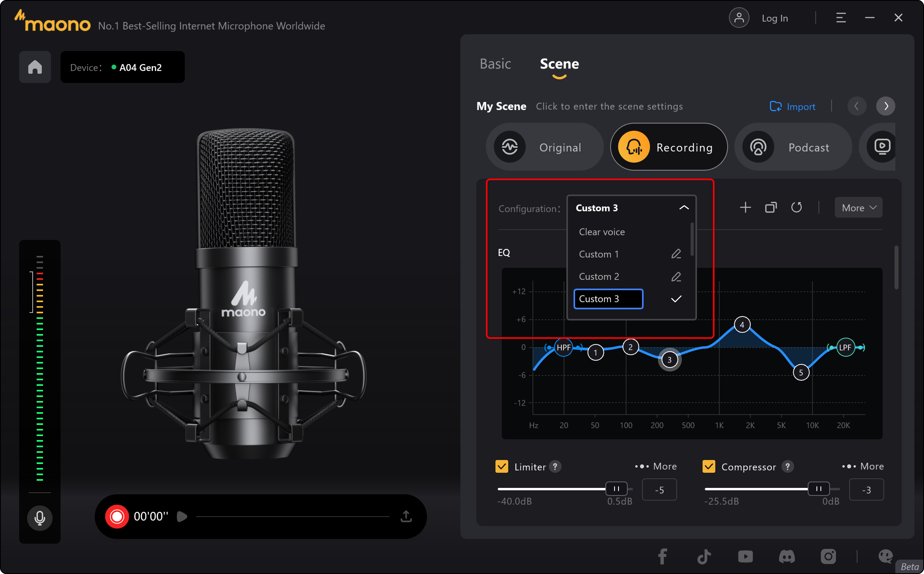Select the LPF filter node
This screenshot has width=924, height=574.
pyautogui.click(x=846, y=347)
